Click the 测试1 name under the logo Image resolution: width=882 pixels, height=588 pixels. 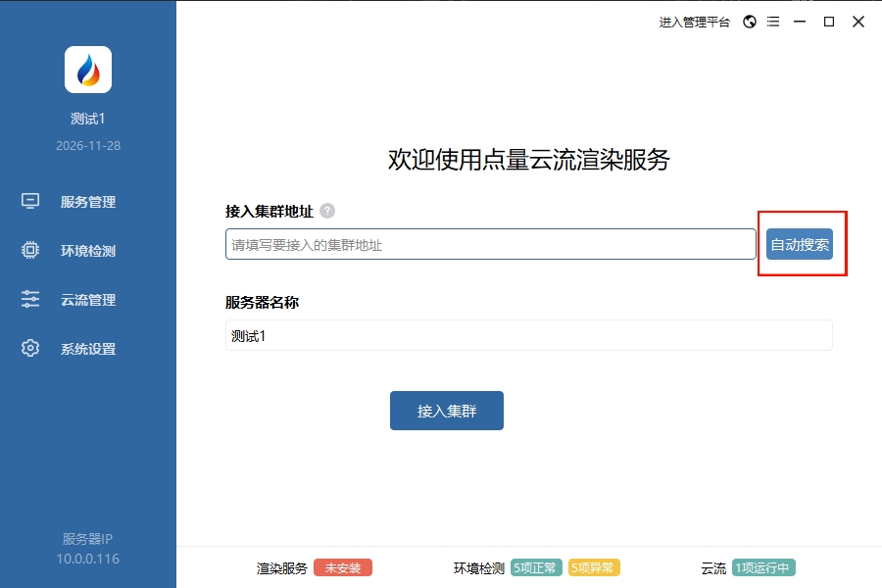click(x=88, y=119)
